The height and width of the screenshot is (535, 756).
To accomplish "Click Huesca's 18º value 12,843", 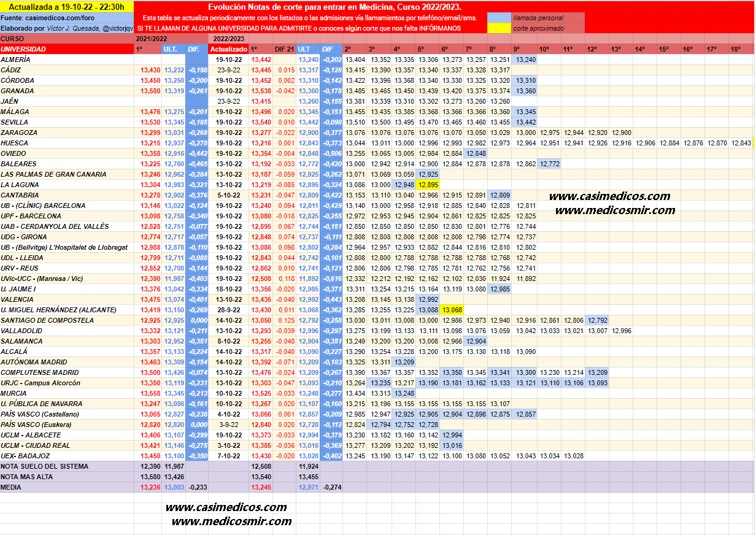I will [741, 143].
